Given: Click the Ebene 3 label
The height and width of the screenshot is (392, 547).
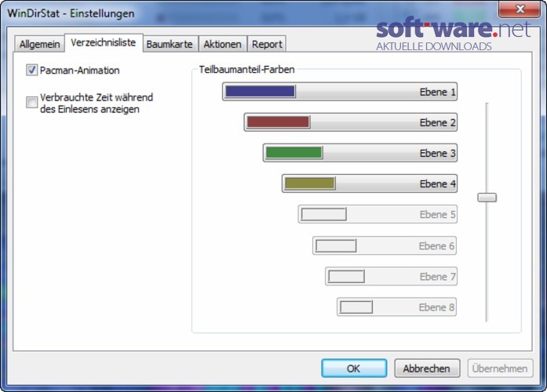Looking at the screenshot, I should pyautogui.click(x=437, y=154).
